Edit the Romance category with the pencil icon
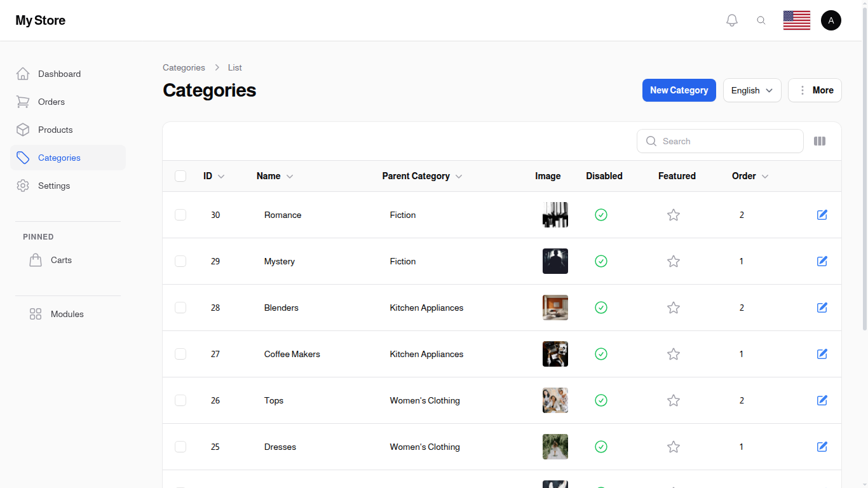The height and width of the screenshot is (488, 868). tap(822, 215)
